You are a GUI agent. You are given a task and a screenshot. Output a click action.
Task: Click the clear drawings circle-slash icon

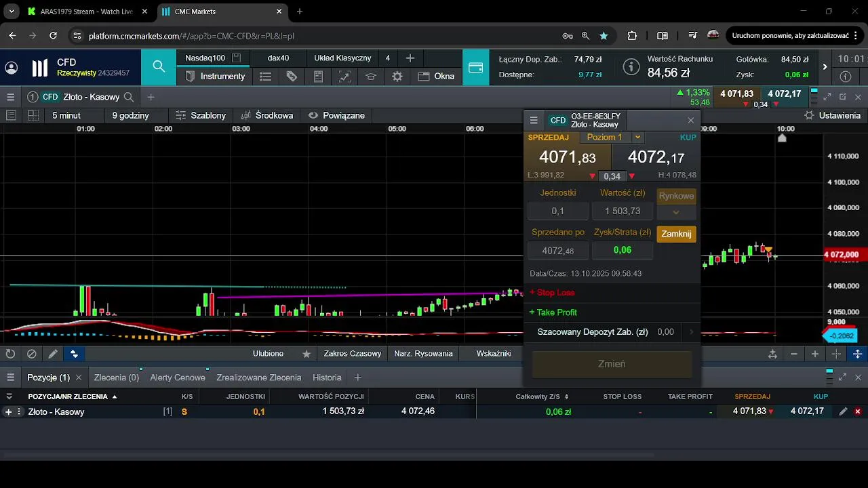(31, 354)
